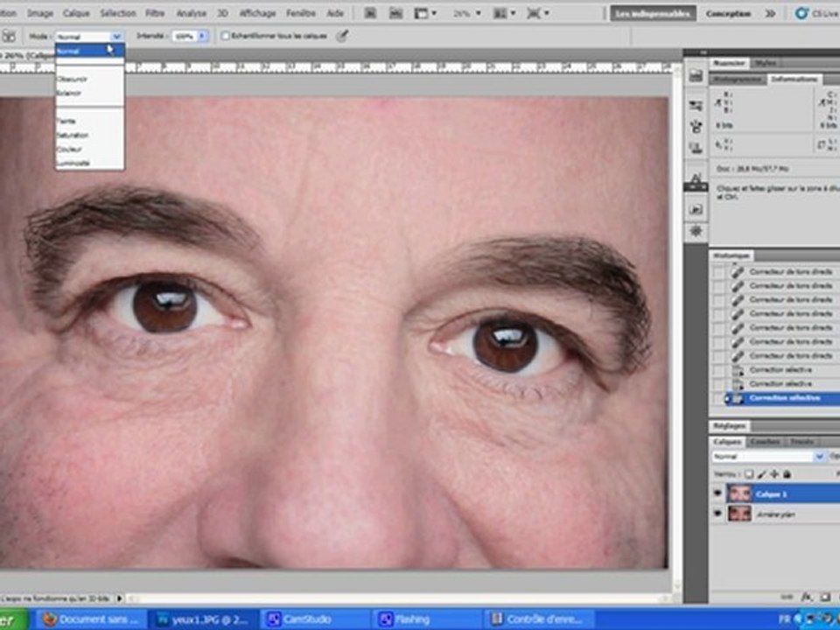This screenshot has width=840, height=630.
Task: Click the cursor coordinates icon in Informations panel
Action: tap(718, 143)
